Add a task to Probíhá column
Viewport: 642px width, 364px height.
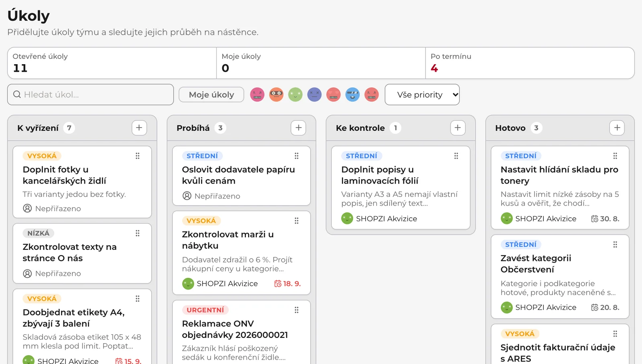point(299,128)
